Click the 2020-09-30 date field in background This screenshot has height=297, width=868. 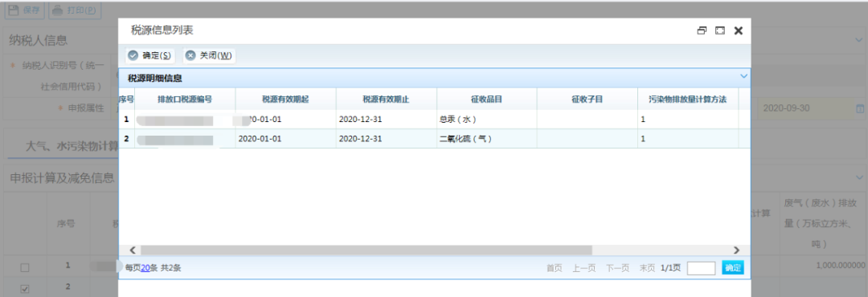click(805, 108)
